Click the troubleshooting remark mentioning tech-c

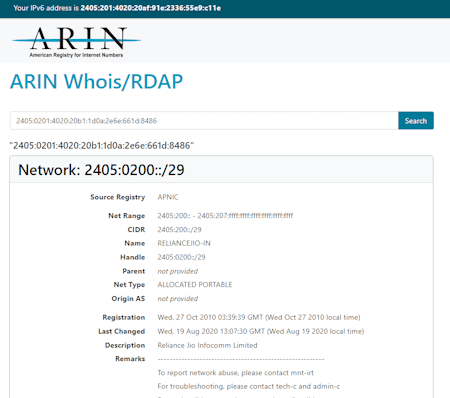pyautogui.click(x=249, y=386)
